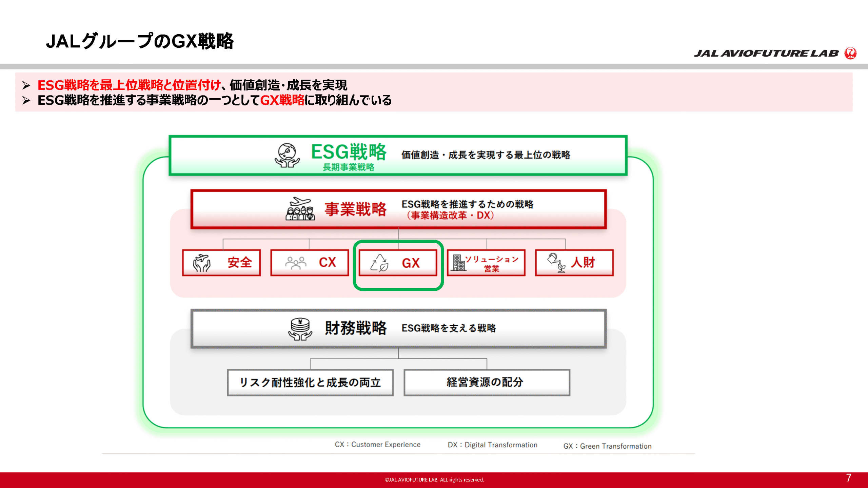
Task: Select the CX strategy box
Action: 310,263
